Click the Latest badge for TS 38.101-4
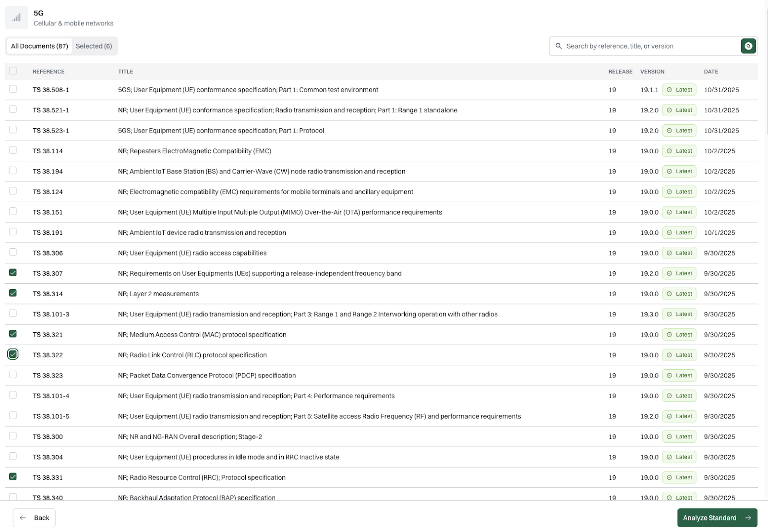Viewport: 768px width, 532px height. 679,396
